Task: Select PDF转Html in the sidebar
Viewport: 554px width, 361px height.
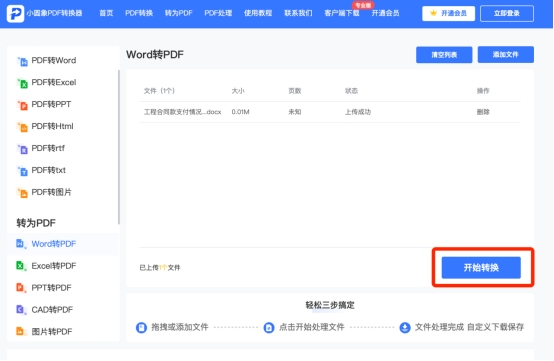Action: 52,126
